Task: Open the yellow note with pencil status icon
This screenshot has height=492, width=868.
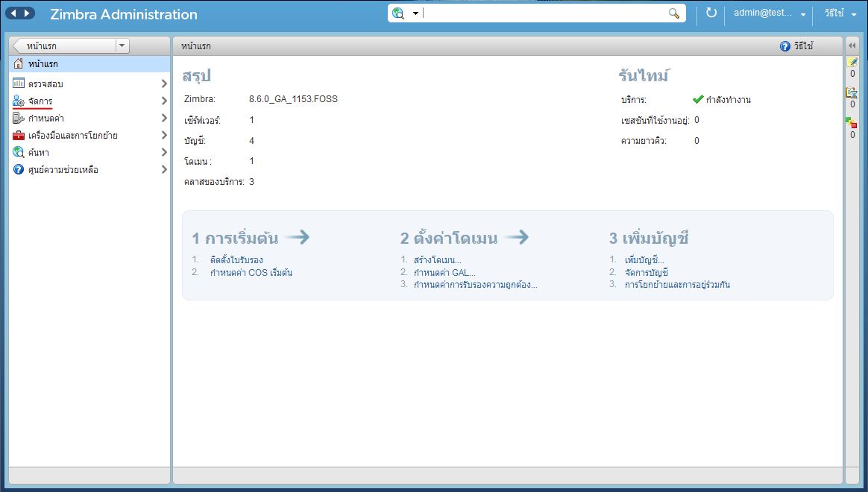Action: pos(852,62)
